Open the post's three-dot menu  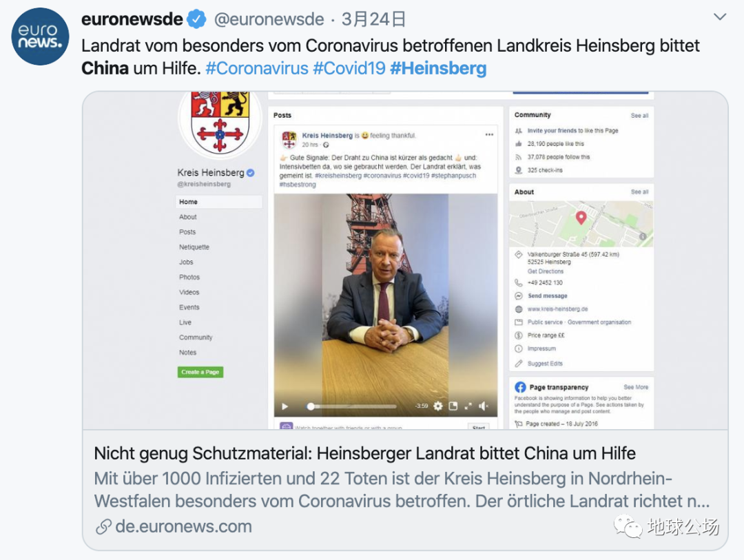tap(489, 135)
